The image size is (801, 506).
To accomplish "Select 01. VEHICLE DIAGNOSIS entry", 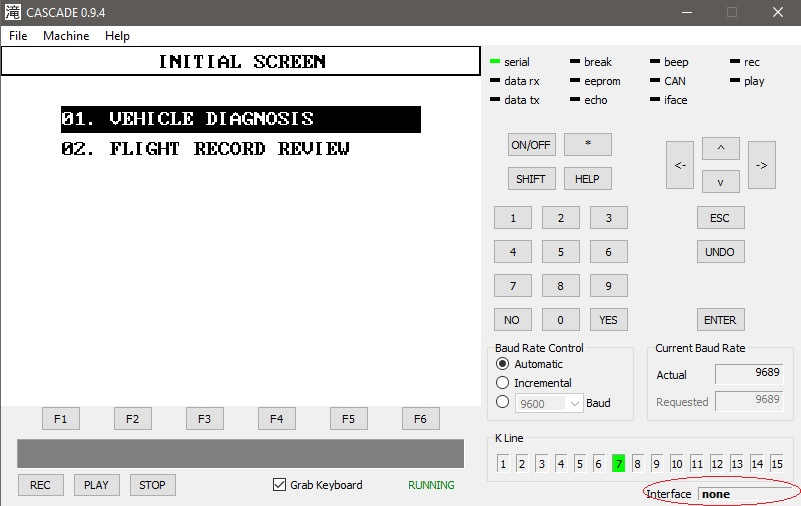I will 241,119.
